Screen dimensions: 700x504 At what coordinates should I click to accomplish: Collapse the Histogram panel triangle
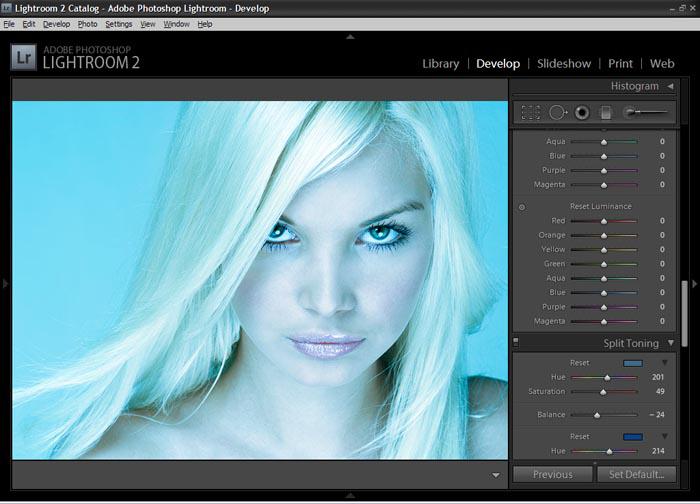pos(671,86)
